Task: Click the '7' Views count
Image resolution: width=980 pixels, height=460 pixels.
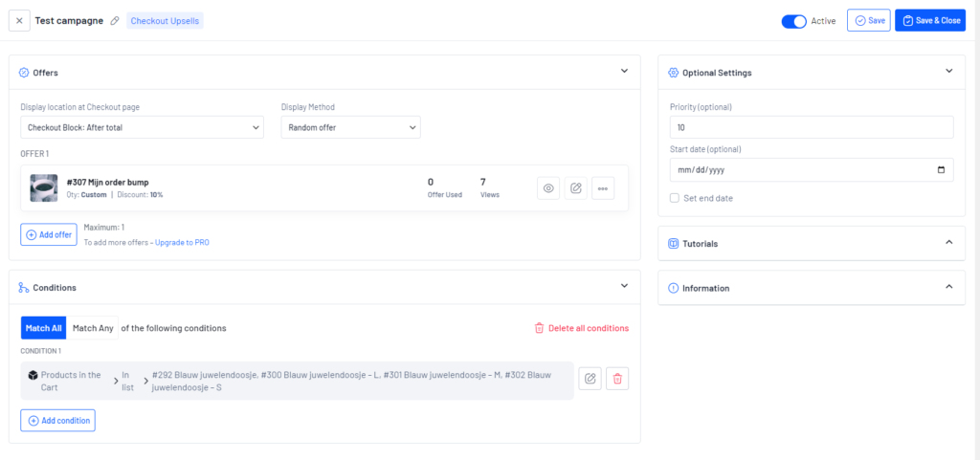Action: tap(483, 183)
